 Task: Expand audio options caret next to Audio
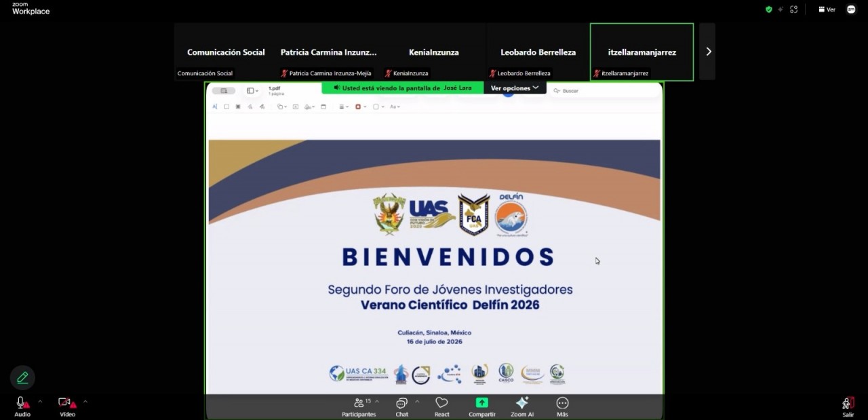40,402
